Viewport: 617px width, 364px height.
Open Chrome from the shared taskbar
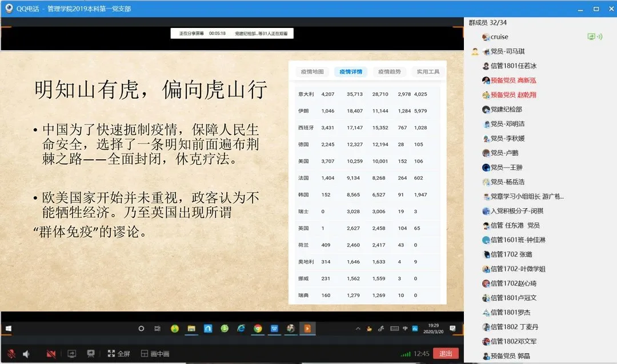(x=258, y=329)
